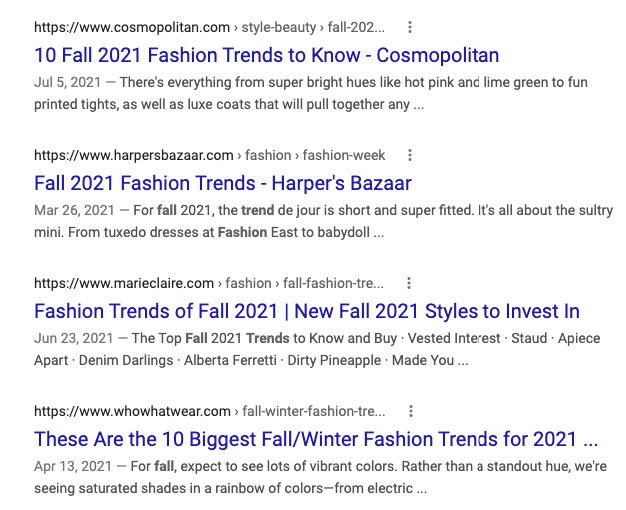
Task: Open the three-dot menu for Who What Wear result
Action: pos(411,411)
